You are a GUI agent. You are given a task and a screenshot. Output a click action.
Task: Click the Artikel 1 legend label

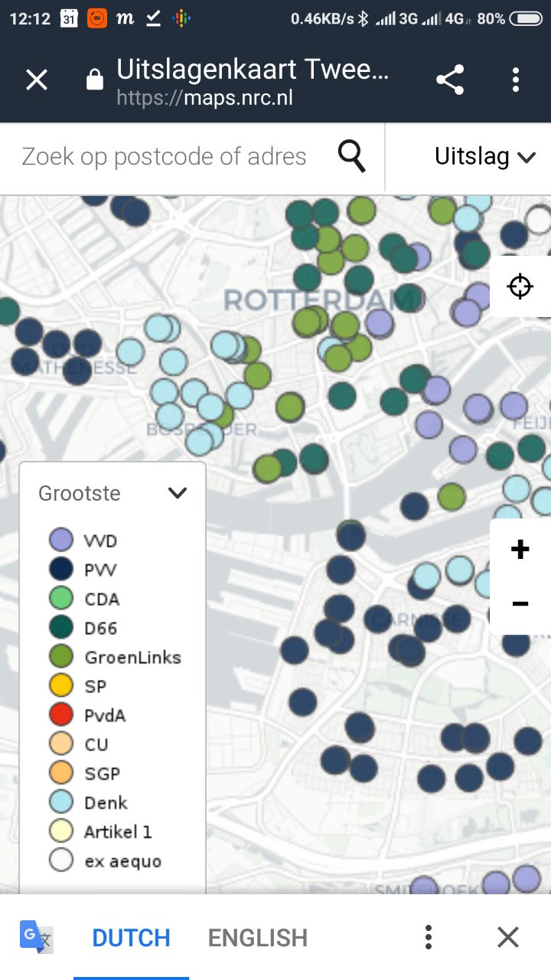tap(118, 832)
